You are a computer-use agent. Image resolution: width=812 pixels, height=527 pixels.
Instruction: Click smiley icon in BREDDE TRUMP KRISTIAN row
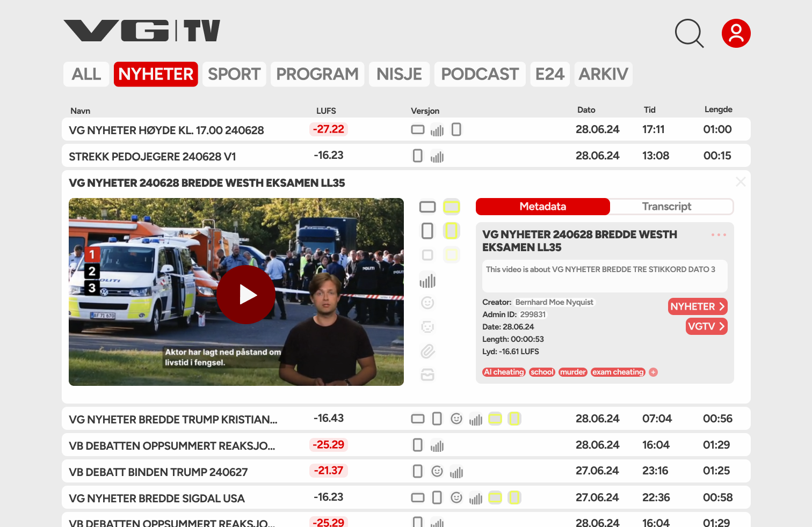pyautogui.click(x=456, y=419)
